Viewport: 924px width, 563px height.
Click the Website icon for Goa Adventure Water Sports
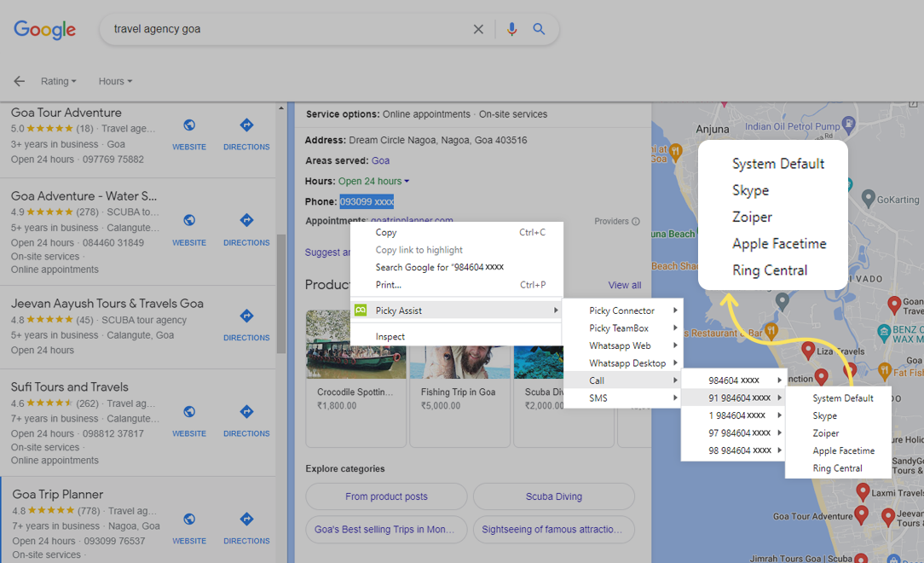[189, 222]
